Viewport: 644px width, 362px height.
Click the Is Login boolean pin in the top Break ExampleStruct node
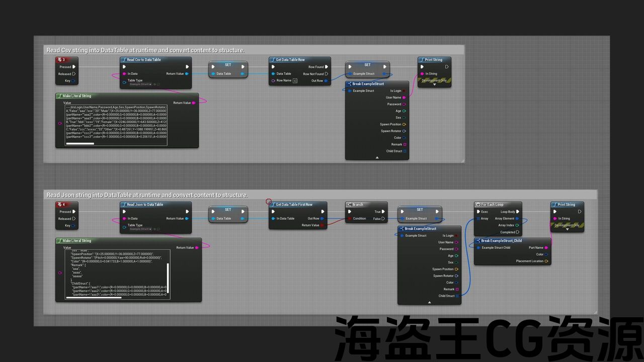(404, 91)
